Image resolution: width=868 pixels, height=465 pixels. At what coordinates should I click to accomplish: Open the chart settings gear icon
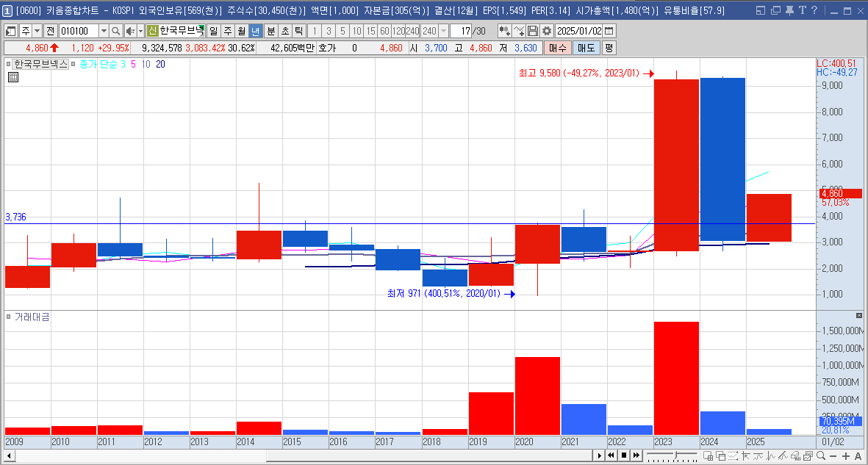(547, 31)
